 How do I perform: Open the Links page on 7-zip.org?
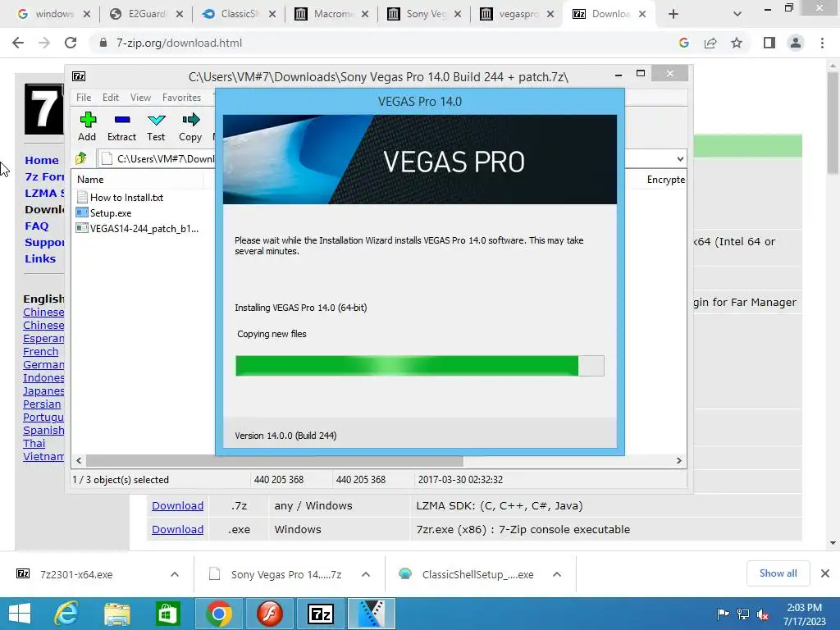tap(40, 258)
